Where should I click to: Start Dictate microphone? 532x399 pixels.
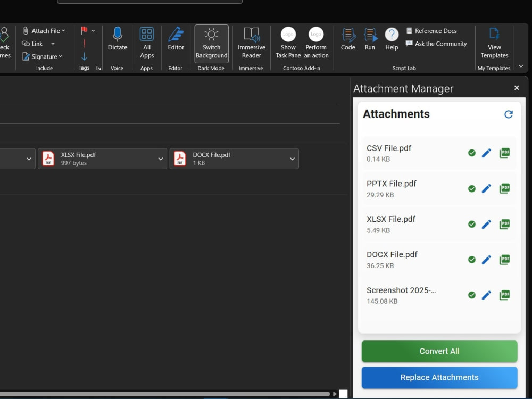[x=118, y=39]
